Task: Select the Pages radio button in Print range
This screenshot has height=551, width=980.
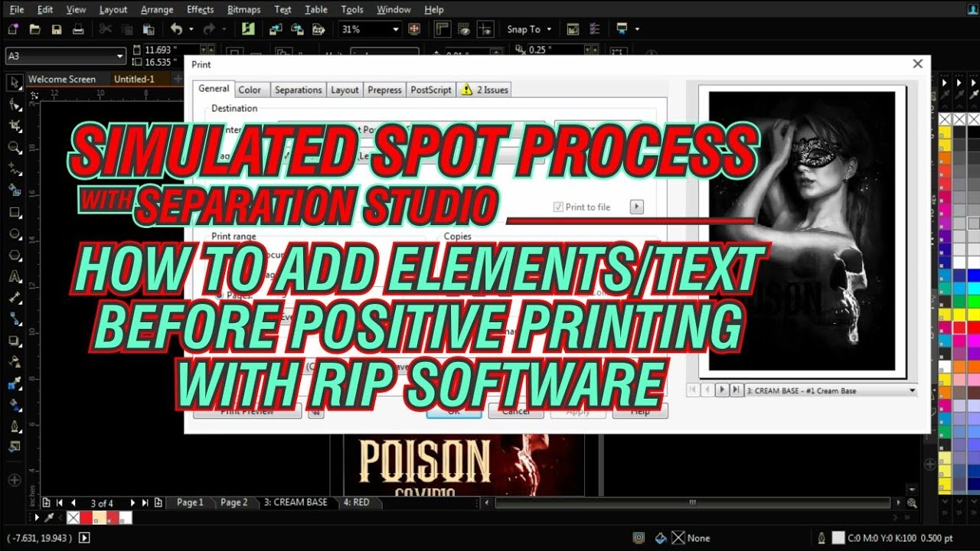Action: (220, 294)
